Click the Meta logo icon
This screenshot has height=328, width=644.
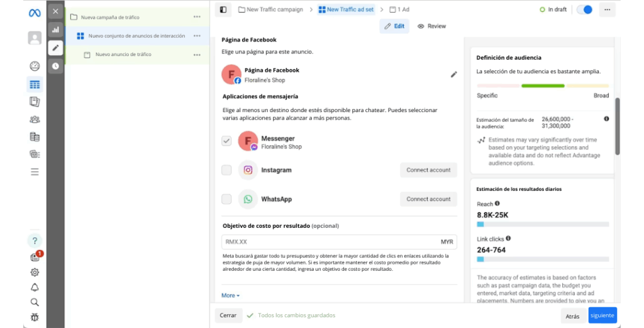(x=35, y=13)
